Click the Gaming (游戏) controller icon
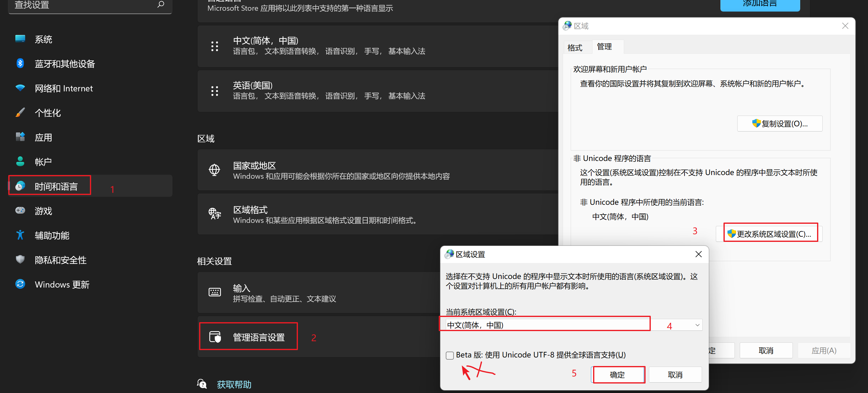The width and height of the screenshot is (868, 393). click(x=20, y=211)
